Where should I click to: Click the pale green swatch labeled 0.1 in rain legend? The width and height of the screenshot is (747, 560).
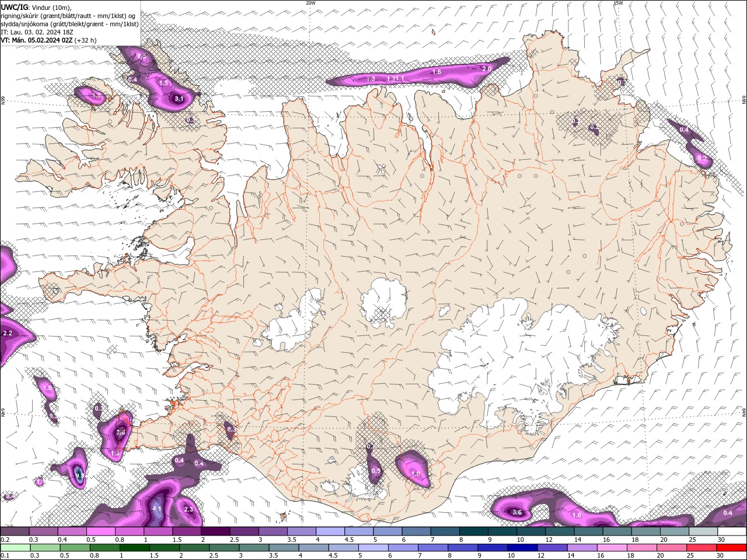coord(15,547)
